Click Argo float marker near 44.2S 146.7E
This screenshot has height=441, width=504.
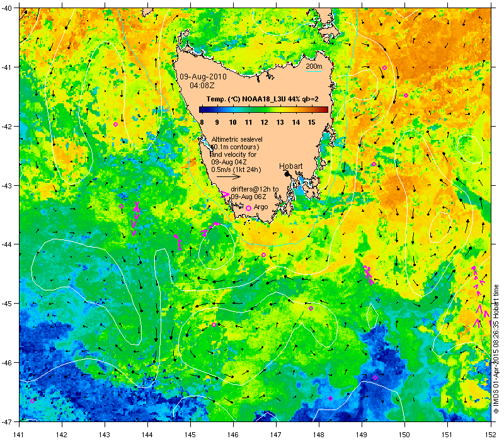(263, 255)
